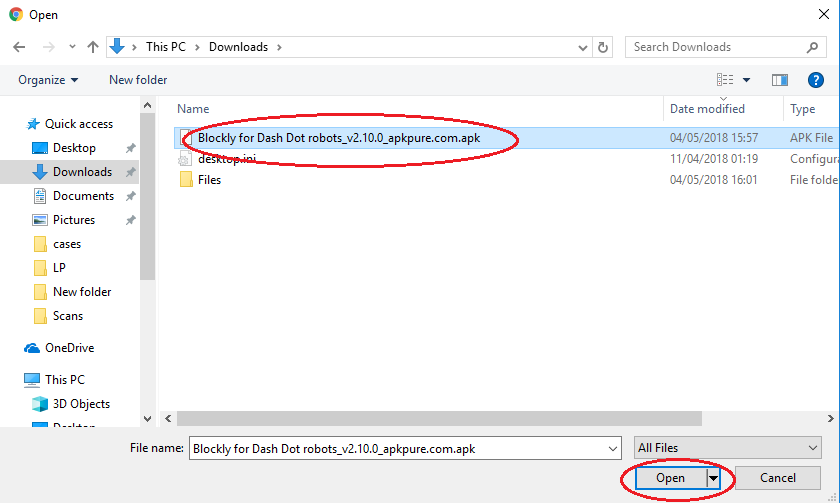The height and width of the screenshot is (503, 840).
Task: Select OneDrive in navigation pane
Action: tap(69, 348)
